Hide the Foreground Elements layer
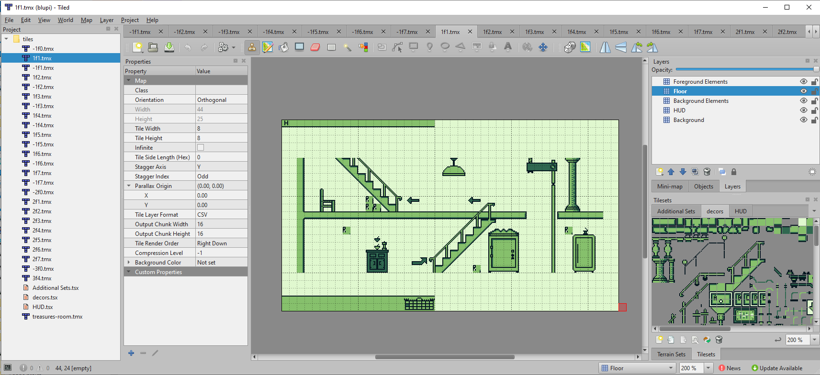The height and width of the screenshot is (375, 820). coord(803,82)
